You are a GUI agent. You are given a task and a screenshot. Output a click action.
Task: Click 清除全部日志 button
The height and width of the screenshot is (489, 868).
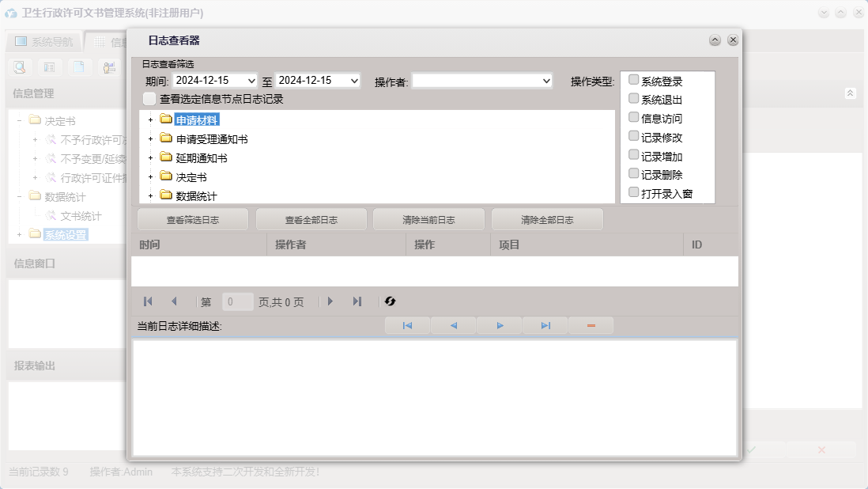(547, 220)
